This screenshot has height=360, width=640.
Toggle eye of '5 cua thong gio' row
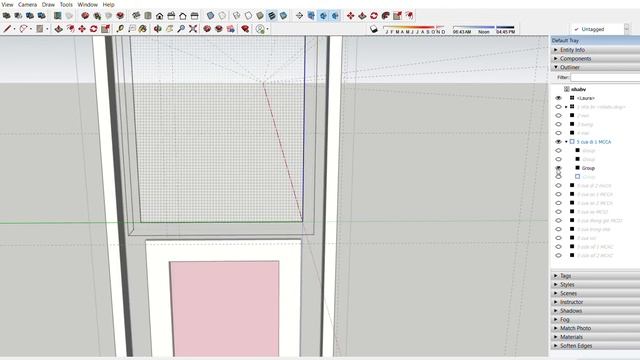(x=558, y=220)
